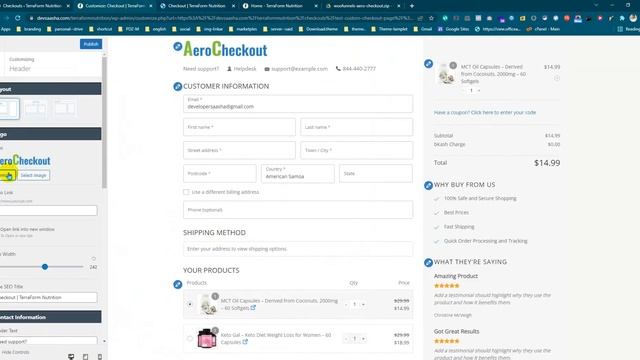
Task: Select MCT Oil Capsules product radio button
Action: click(190, 304)
